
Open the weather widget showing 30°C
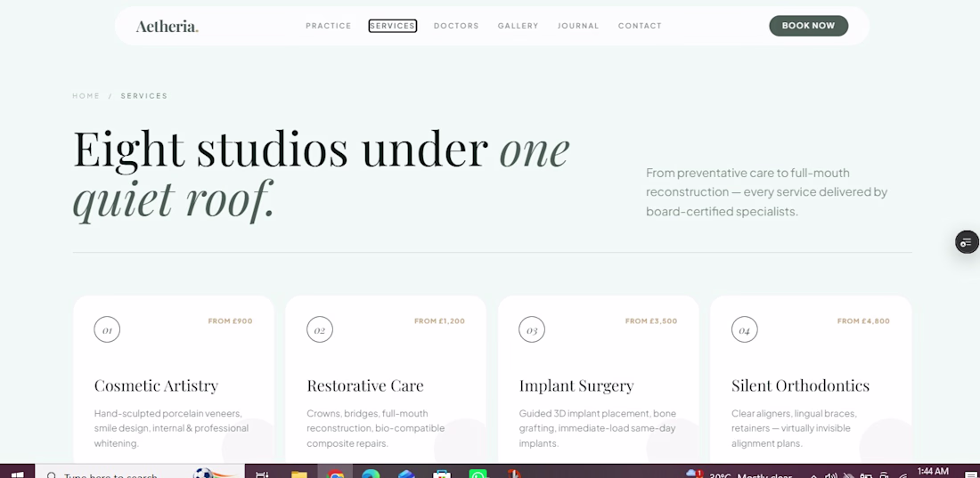(x=739, y=474)
